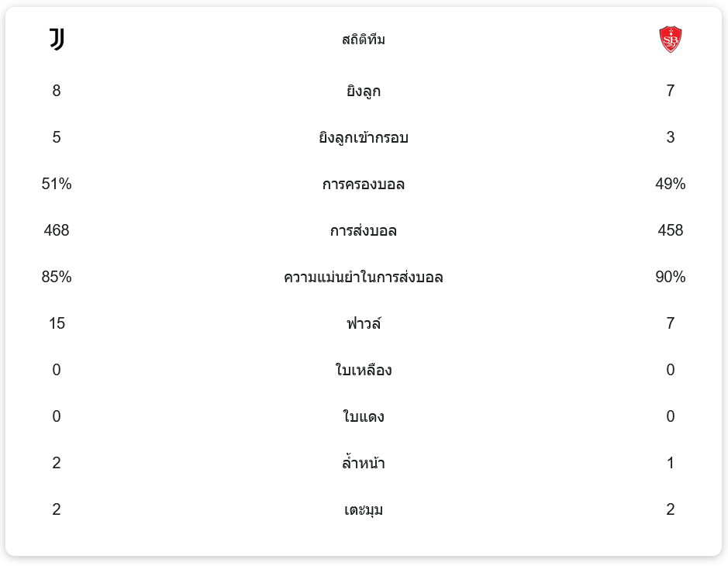
Task: Select the ความแม่นยำในการส่งบอล label
Action: pos(364,278)
